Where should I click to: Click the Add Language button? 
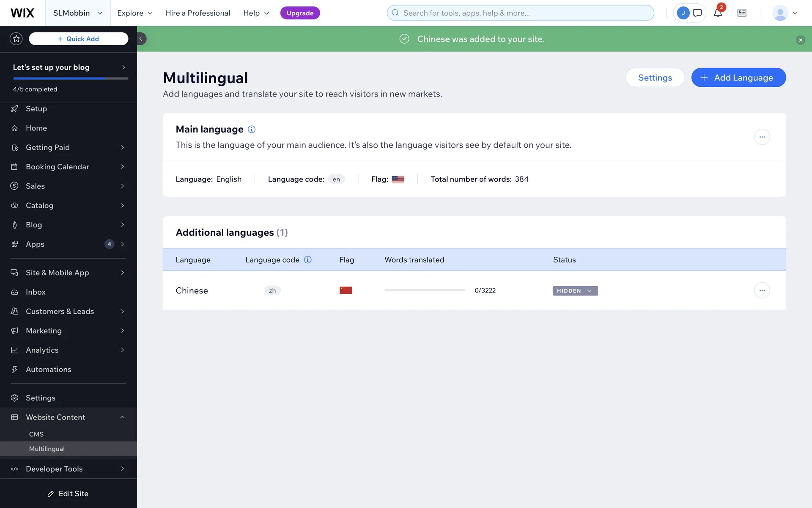[x=738, y=77]
